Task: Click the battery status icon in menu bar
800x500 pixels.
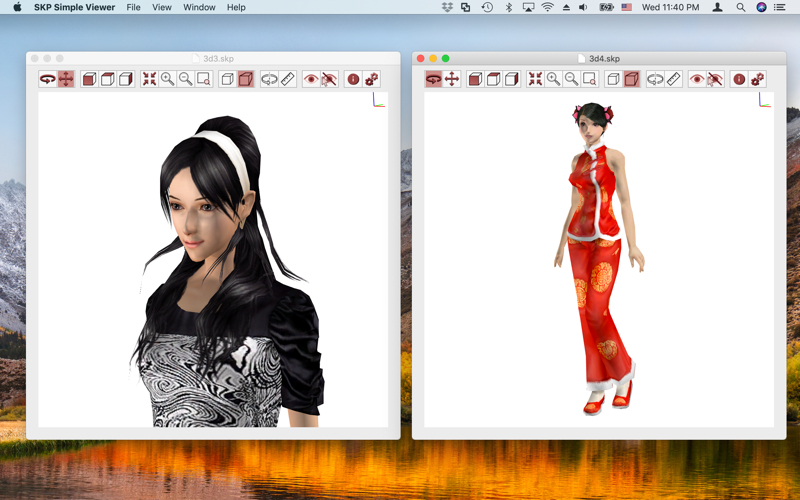Action: 606,7
